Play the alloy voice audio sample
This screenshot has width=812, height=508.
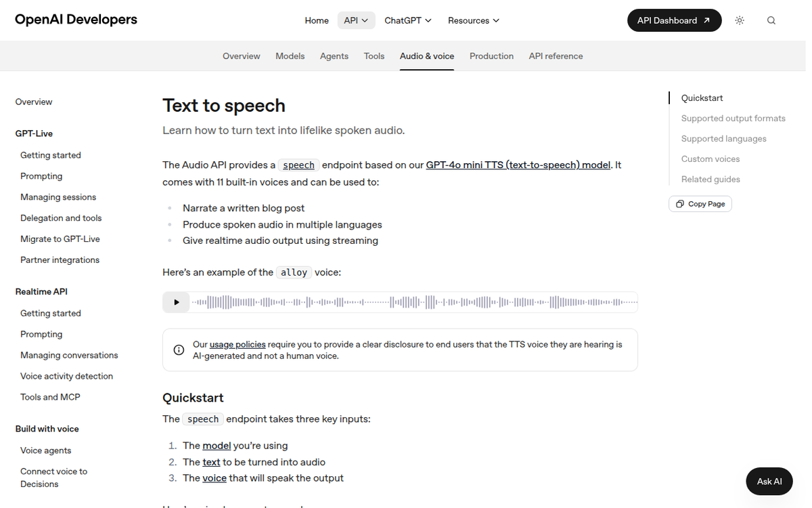click(x=176, y=302)
